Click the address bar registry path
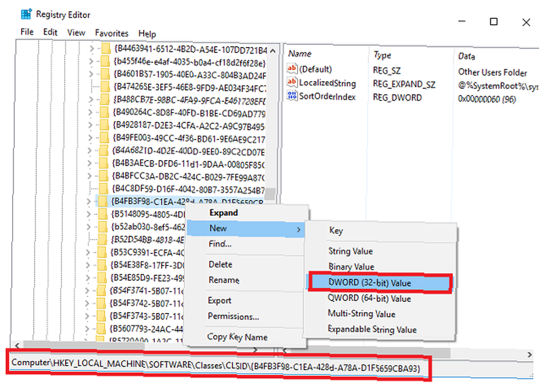The height and width of the screenshot is (392, 552). [x=216, y=365]
